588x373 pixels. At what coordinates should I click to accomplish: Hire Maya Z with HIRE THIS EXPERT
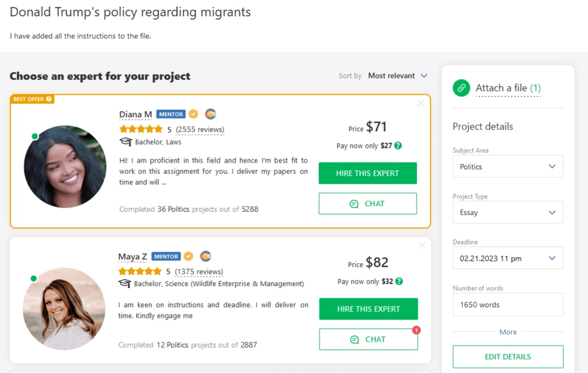[368, 309]
